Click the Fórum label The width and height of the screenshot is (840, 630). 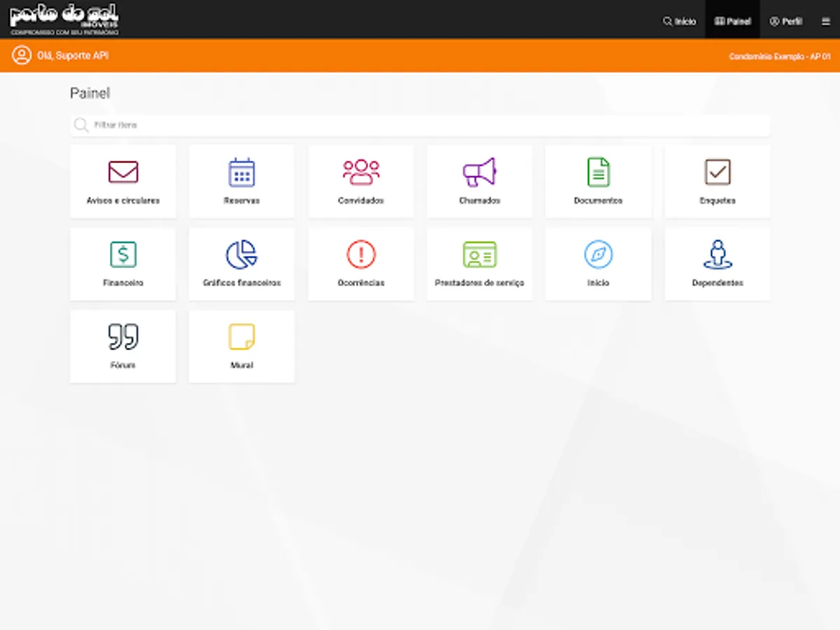click(x=123, y=365)
